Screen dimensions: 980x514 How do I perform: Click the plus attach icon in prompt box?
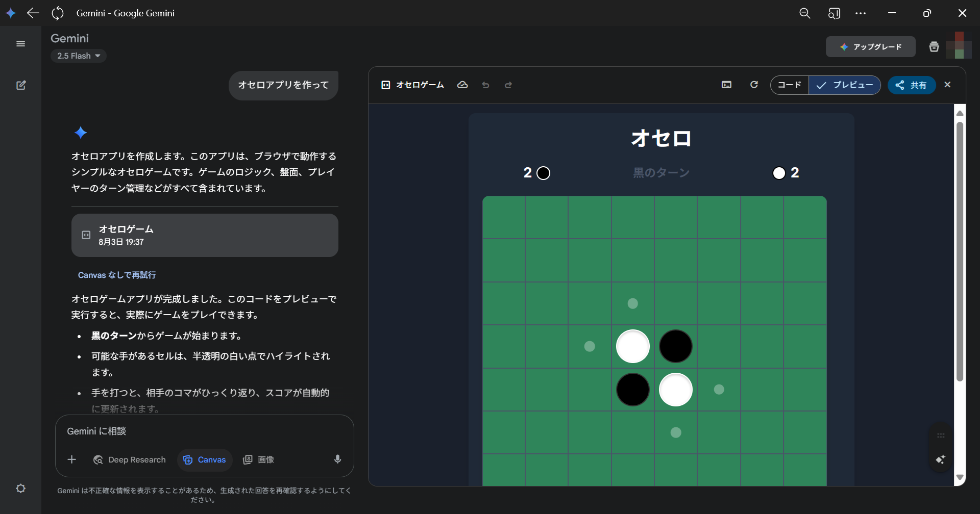(x=72, y=459)
